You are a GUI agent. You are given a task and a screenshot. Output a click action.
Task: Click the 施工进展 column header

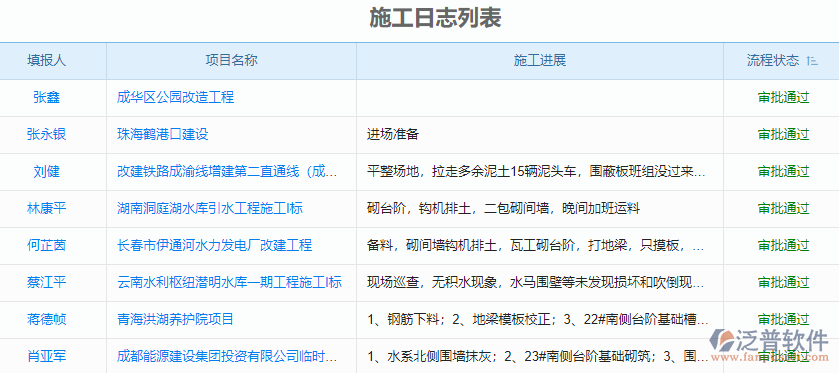[540, 60]
